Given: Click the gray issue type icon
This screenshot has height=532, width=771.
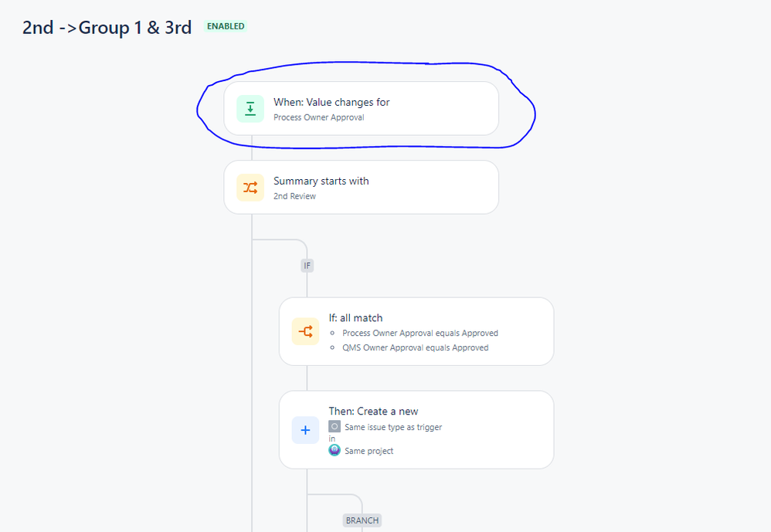Looking at the screenshot, I should [335, 426].
